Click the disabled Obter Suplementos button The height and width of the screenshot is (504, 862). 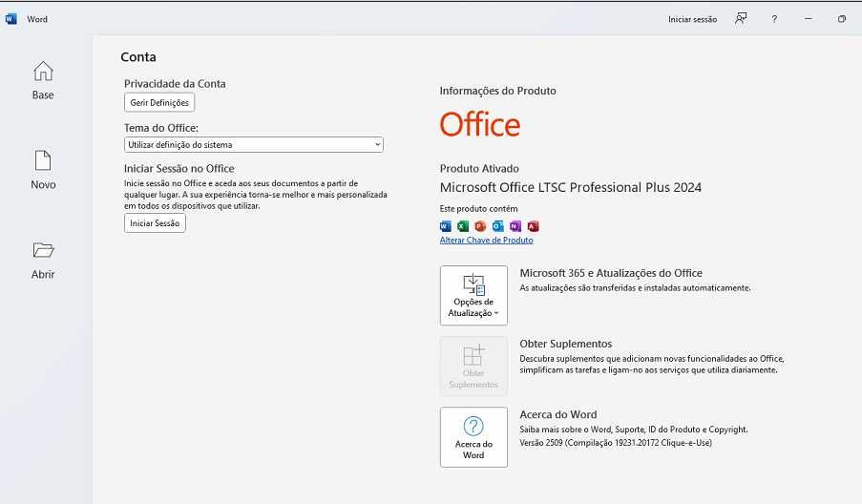click(473, 367)
